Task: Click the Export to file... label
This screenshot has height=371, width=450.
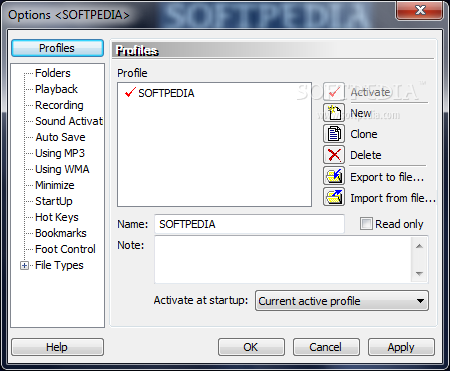Action: tap(387, 177)
